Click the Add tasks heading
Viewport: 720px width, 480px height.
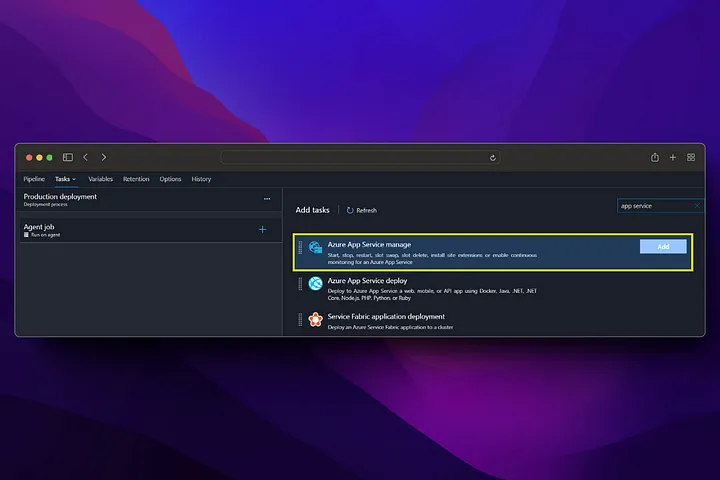(x=312, y=210)
